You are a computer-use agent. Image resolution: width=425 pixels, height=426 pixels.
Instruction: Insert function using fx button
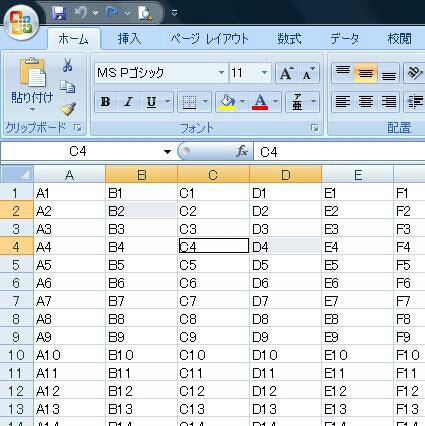(242, 152)
